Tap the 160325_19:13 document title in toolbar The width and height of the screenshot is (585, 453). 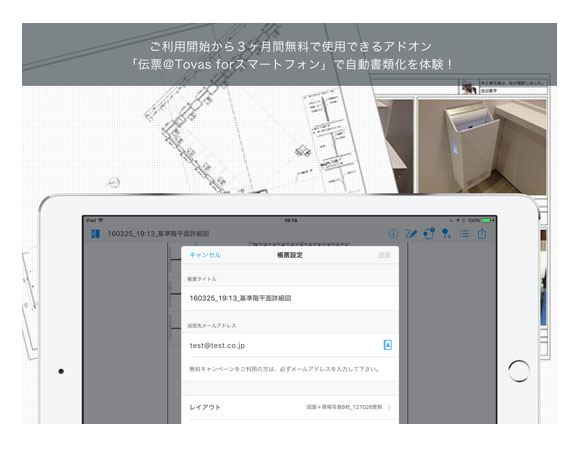tap(158, 234)
